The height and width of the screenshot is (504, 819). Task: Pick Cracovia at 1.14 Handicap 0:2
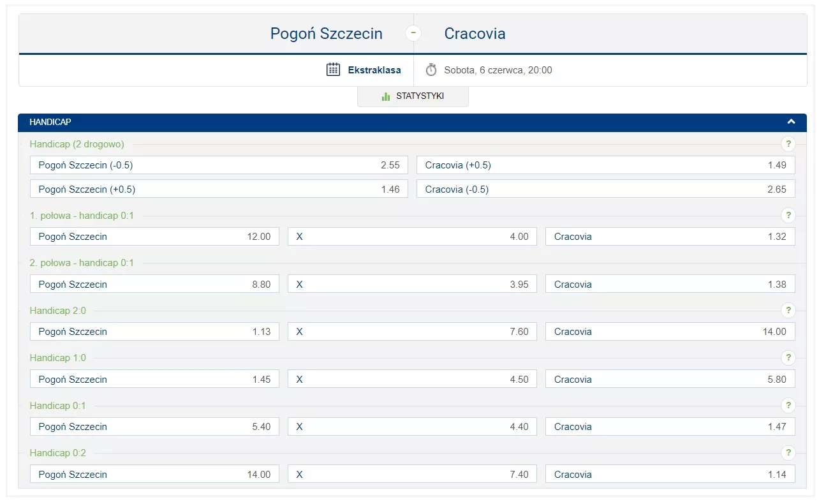click(670, 474)
